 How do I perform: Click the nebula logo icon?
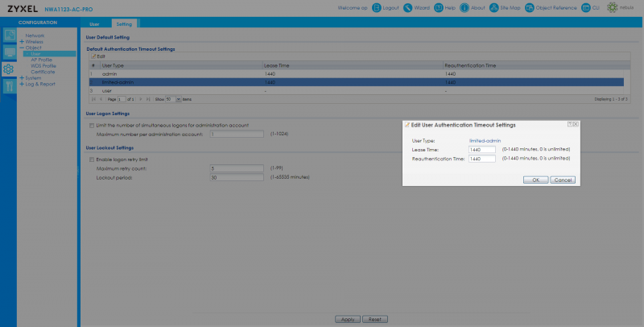tap(612, 8)
